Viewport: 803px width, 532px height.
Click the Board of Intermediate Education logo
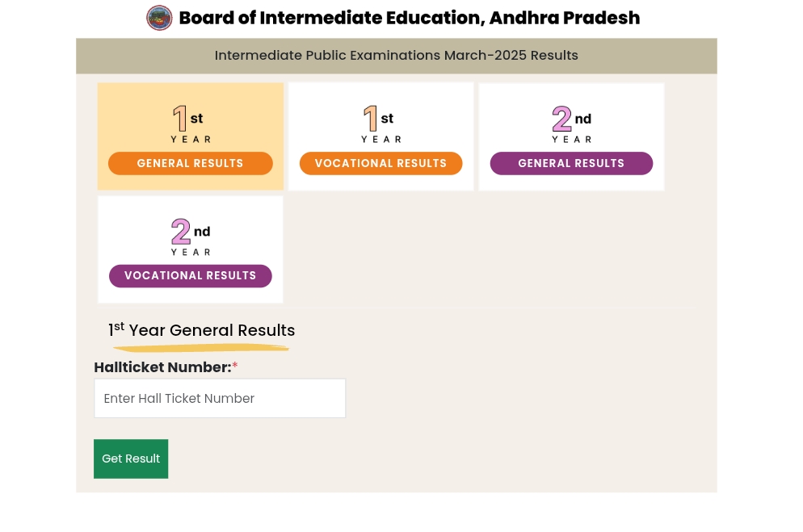(x=159, y=18)
